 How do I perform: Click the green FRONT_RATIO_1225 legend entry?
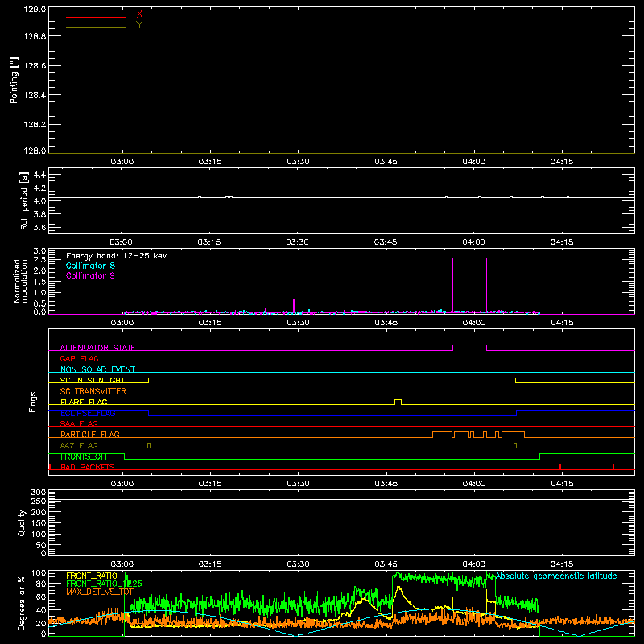pyautogui.click(x=104, y=584)
